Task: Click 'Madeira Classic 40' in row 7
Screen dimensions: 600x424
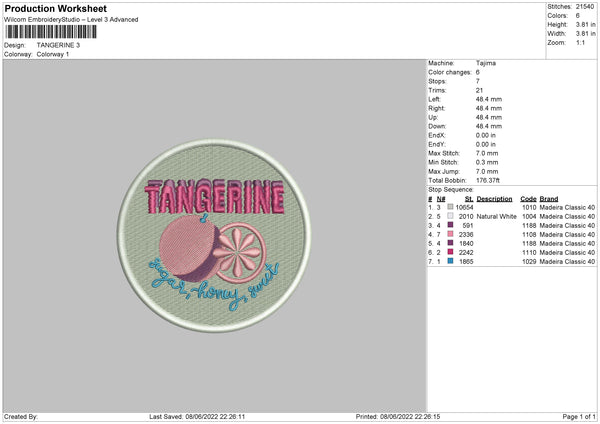Action: click(x=567, y=262)
